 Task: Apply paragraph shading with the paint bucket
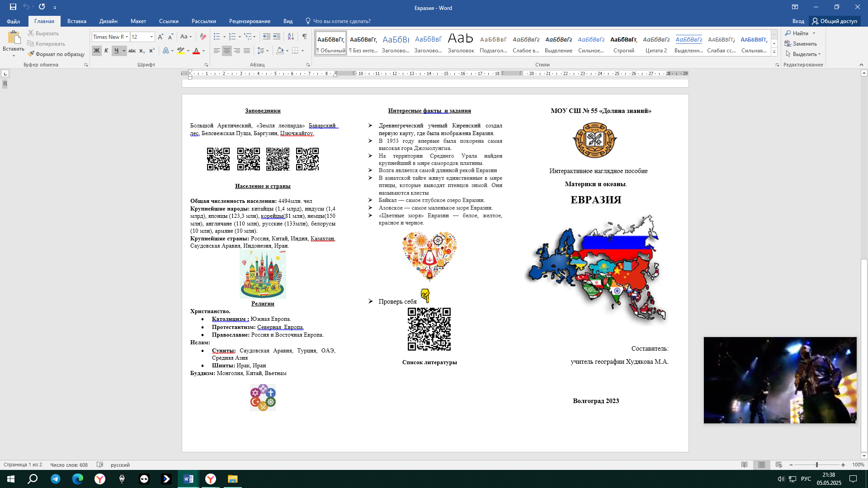coord(280,51)
